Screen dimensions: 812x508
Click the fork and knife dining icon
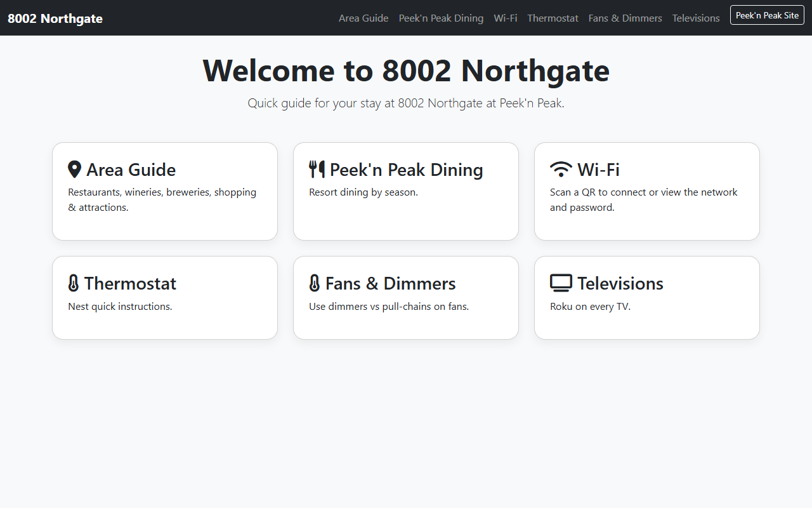click(317, 170)
